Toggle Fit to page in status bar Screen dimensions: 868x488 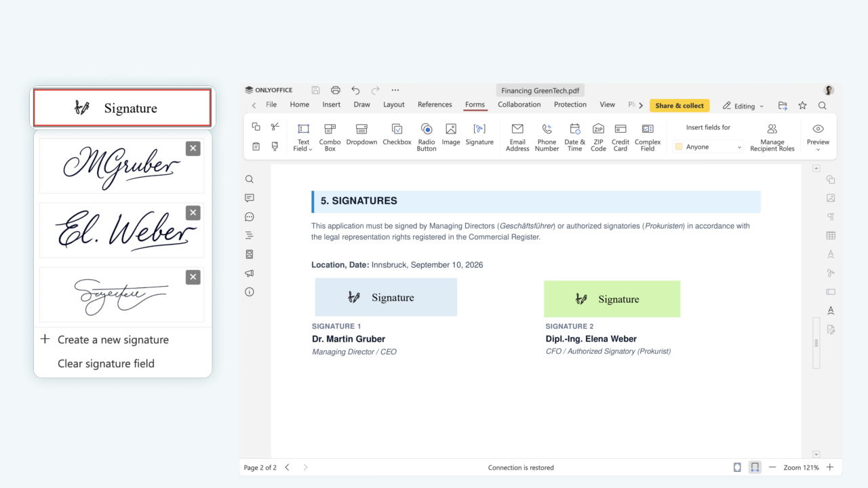point(737,468)
